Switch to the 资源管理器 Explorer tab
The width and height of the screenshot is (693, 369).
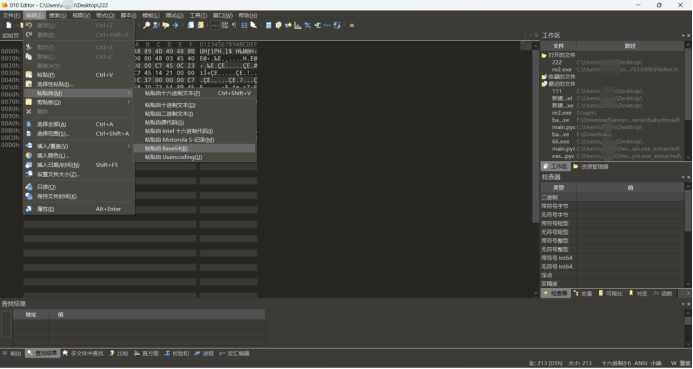(x=591, y=167)
